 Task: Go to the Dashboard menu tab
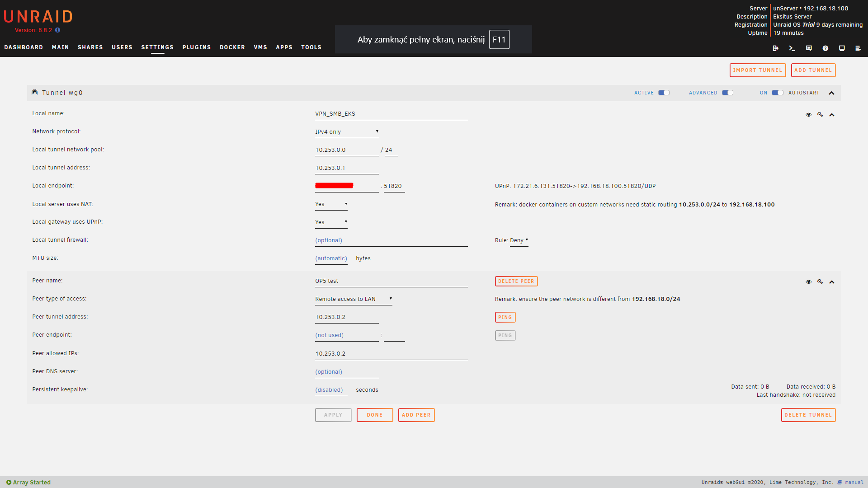pos(24,47)
